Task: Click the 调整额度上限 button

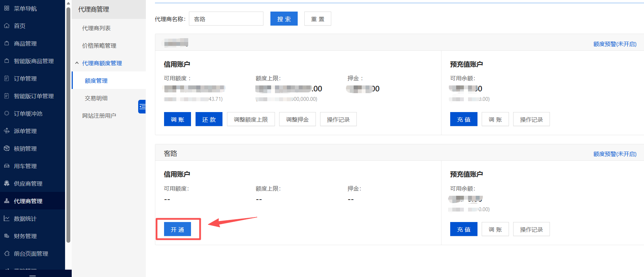Action: coord(251,119)
